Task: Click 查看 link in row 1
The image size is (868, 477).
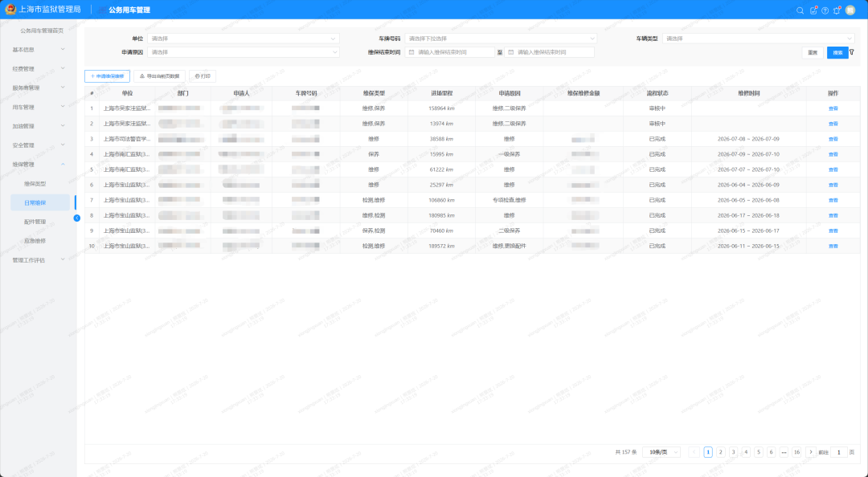Action: point(833,109)
